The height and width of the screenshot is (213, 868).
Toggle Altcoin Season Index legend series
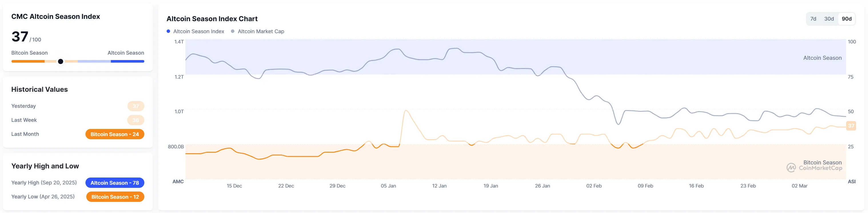click(x=198, y=31)
